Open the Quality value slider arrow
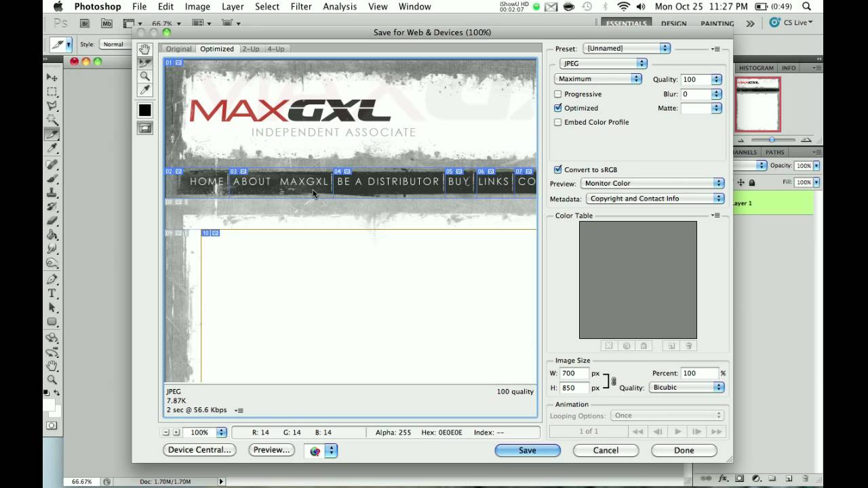This screenshot has height=488, width=868. coord(716,79)
